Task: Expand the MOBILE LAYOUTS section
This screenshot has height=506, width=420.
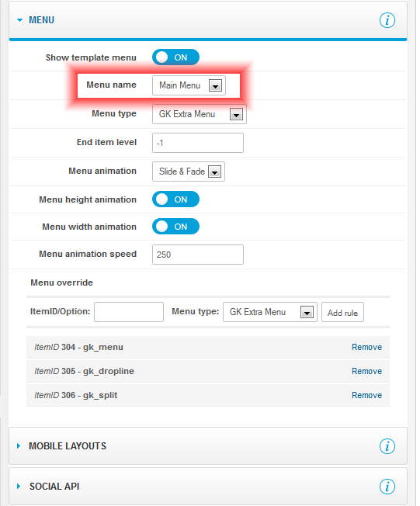Action: click(19, 446)
